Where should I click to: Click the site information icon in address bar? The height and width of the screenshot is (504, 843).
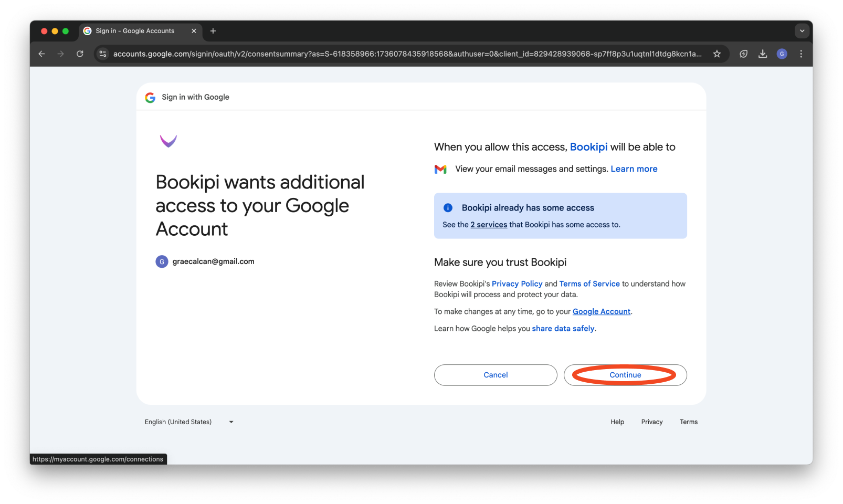(102, 54)
